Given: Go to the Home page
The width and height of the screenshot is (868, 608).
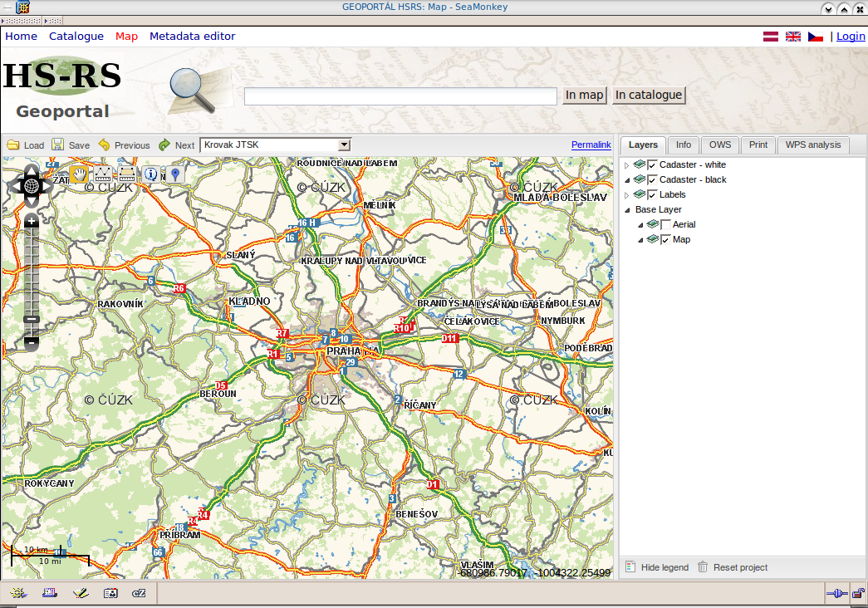Looking at the screenshot, I should 21,36.
